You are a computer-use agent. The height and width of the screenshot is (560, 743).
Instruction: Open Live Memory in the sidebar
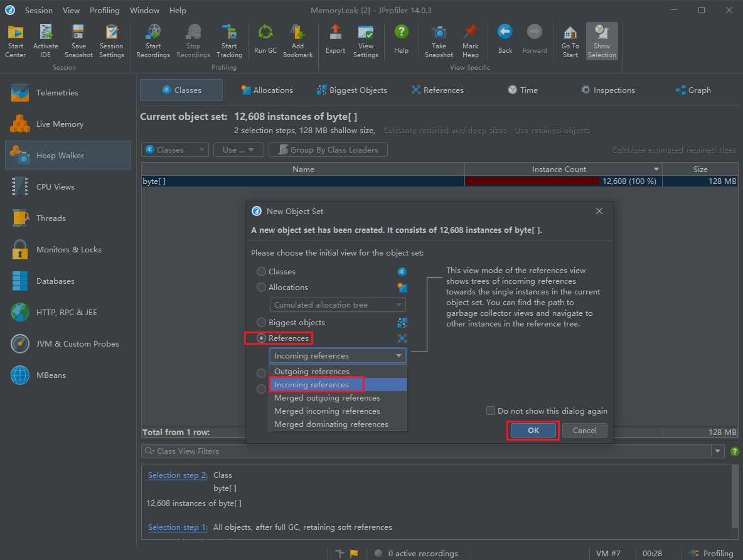pos(68,124)
